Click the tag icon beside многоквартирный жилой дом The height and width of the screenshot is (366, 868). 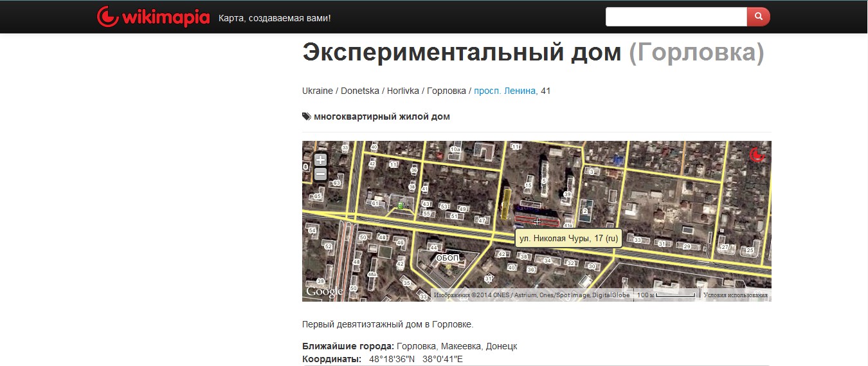tap(306, 116)
